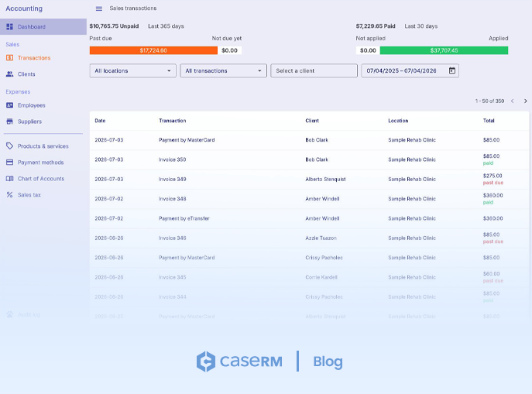This screenshot has width=532, height=394.
Task: Click the green applied $37,707.45 bar
Action: [444, 50]
